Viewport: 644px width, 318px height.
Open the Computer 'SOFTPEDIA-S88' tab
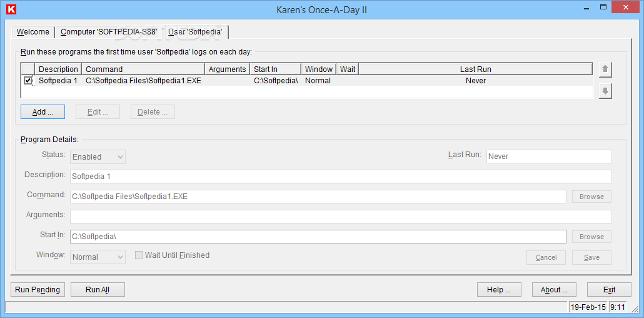(x=109, y=32)
